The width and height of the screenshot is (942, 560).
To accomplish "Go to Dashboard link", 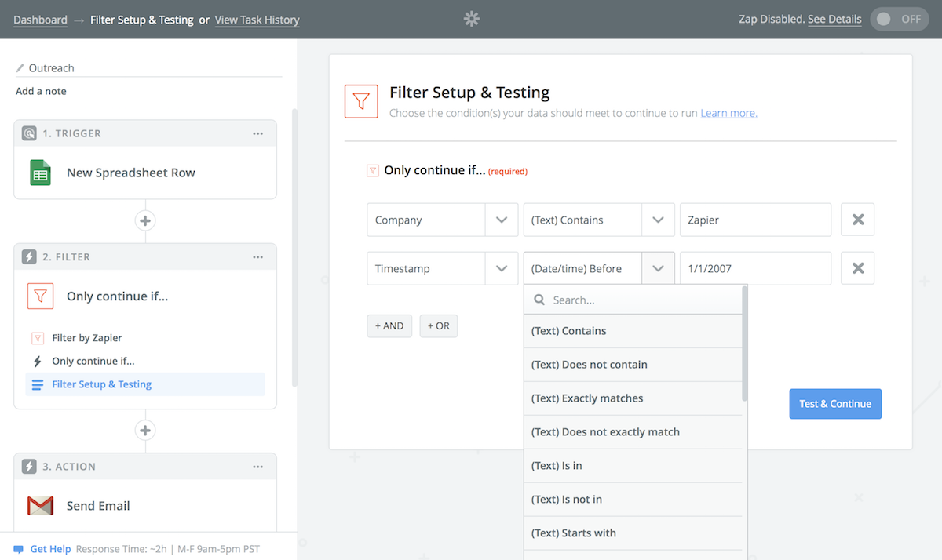I will point(40,20).
